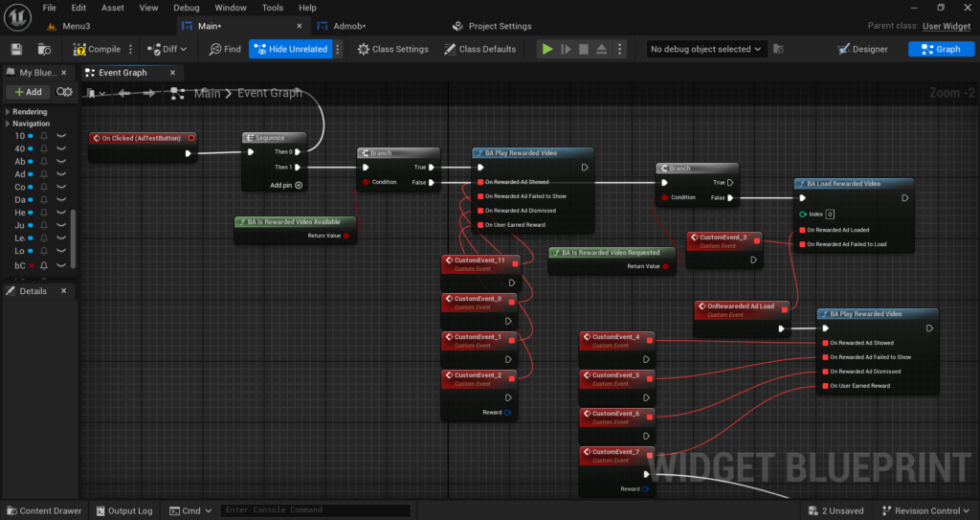
Task: Click the Find button
Action: tap(225, 49)
